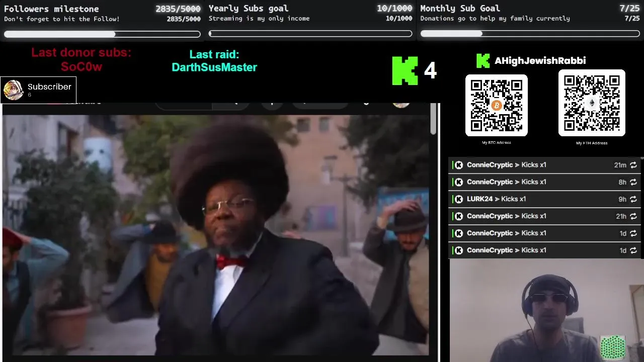Screen dimensions: 644x362
Task: Click 'My ETH Address' caption
Action: 592,143
